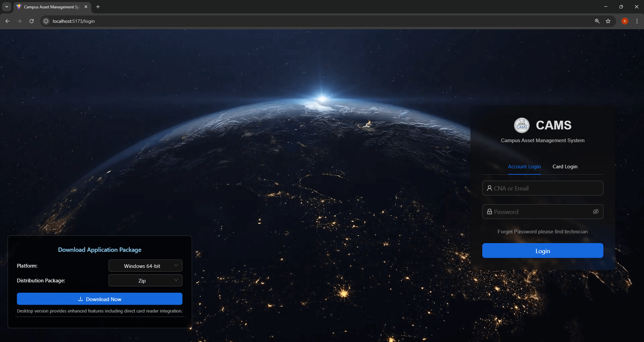Switch to Card Login tab
Viewport: 644px width, 342px height.
click(565, 167)
